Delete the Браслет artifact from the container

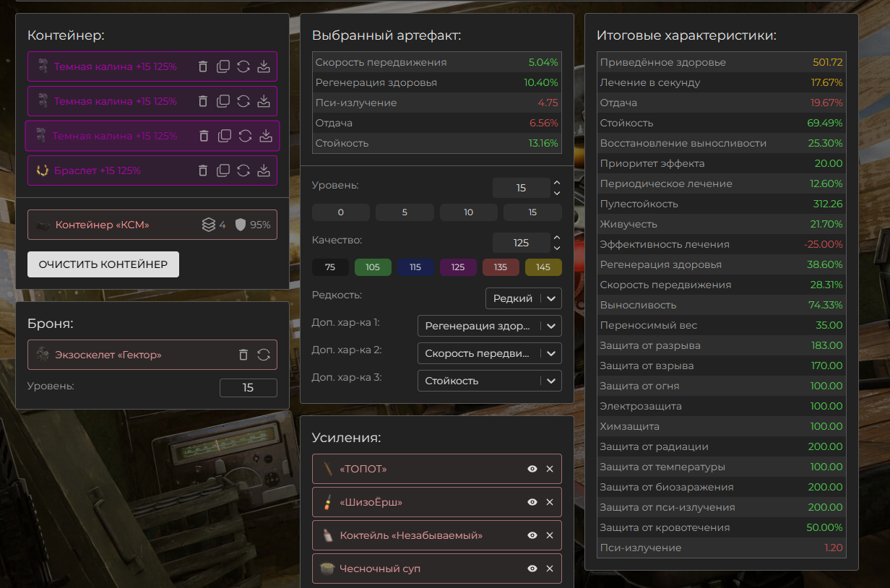coord(203,170)
